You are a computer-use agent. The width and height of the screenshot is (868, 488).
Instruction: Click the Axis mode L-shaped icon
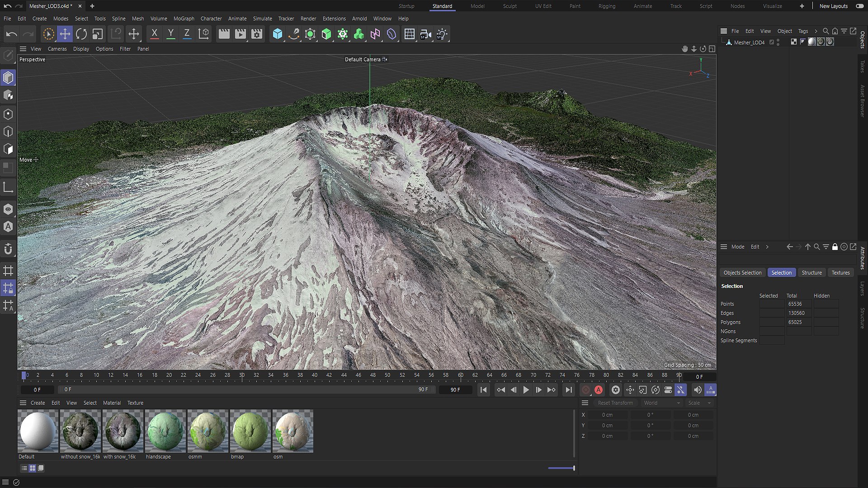pyautogui.click(x=8, y=187)
